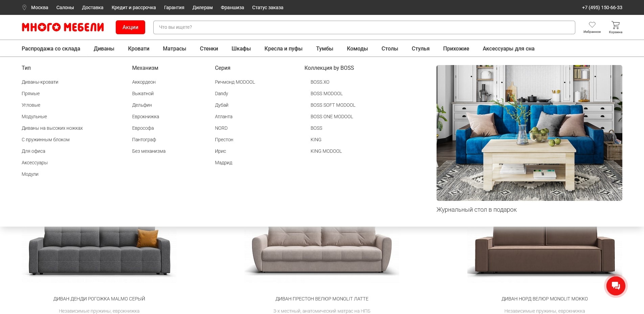
Task: Open the Диваны category menu
Action: click(x=104, y=49)
